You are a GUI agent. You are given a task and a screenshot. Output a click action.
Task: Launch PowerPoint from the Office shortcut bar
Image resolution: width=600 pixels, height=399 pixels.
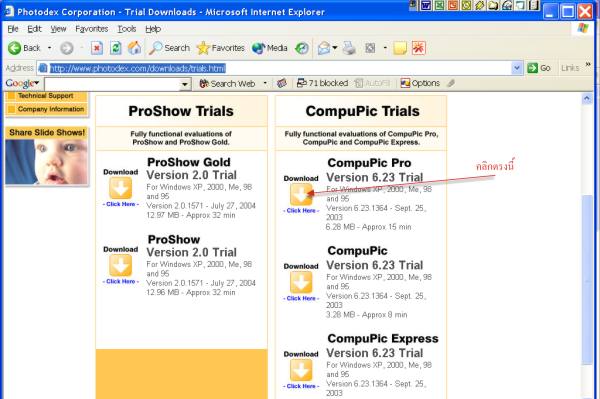[453, 5]
